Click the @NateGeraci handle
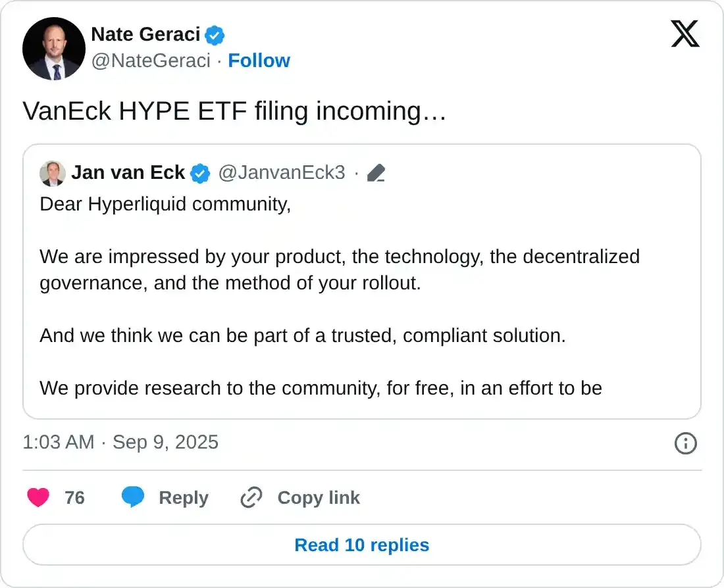The height and width of the screenshot is (588, 724). coord(151,61)
